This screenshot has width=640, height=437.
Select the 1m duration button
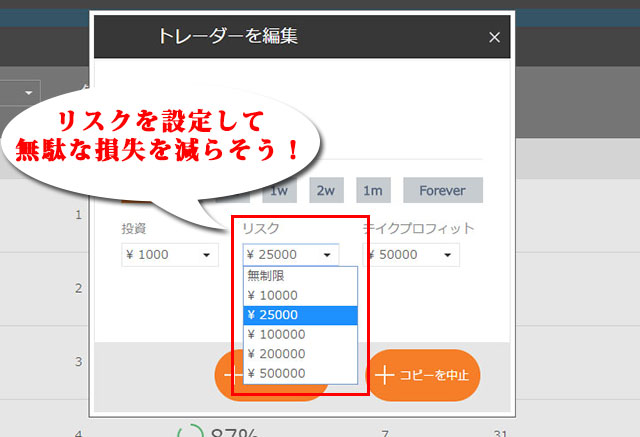click(x=373, y=190)
